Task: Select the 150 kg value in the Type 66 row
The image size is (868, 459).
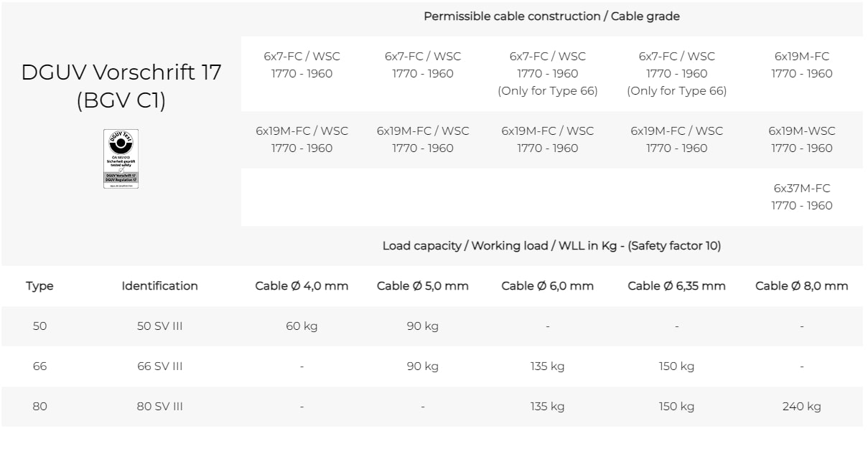Action: click(x=676, y=366)
